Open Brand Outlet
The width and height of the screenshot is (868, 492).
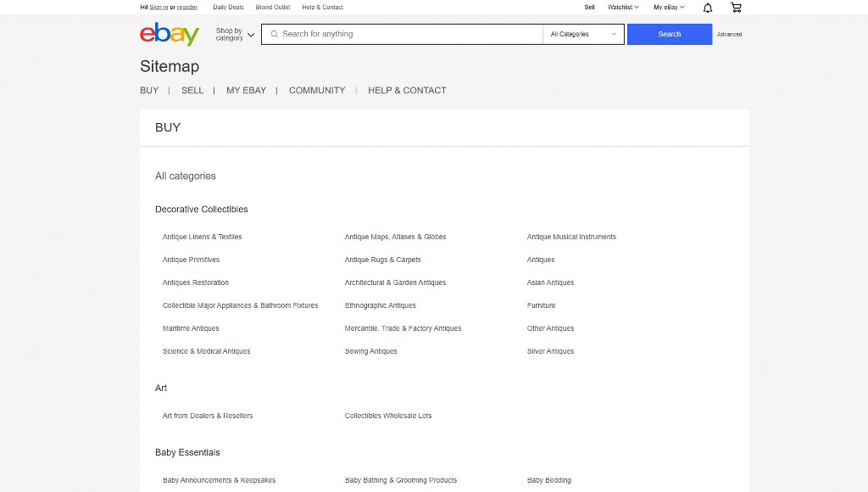pos(273,7)
